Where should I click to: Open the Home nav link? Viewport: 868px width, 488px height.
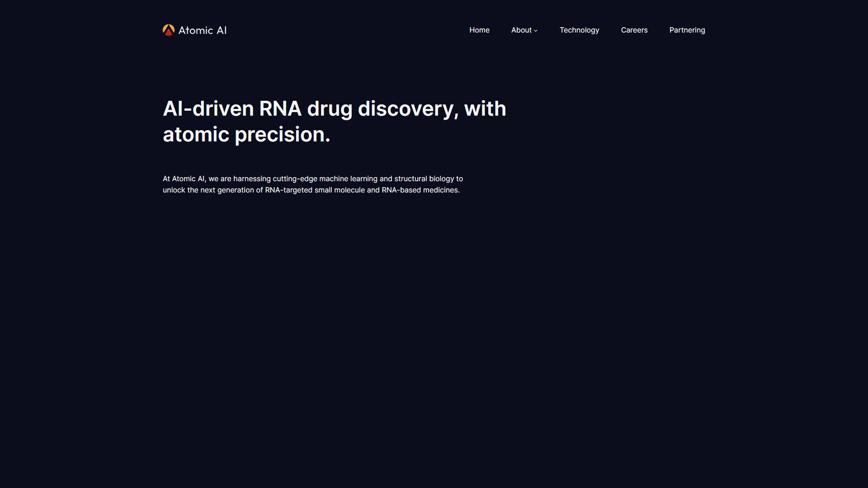(x=480, y=30)
